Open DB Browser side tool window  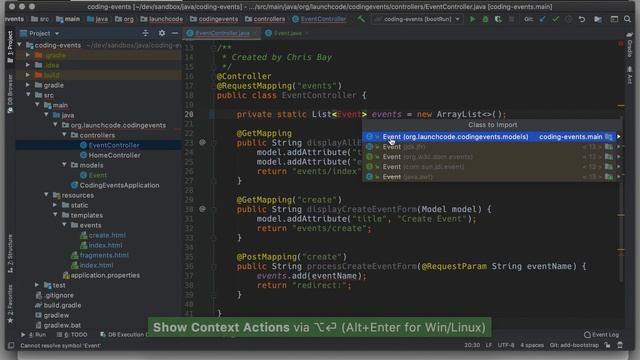click(x=10, y=94)
